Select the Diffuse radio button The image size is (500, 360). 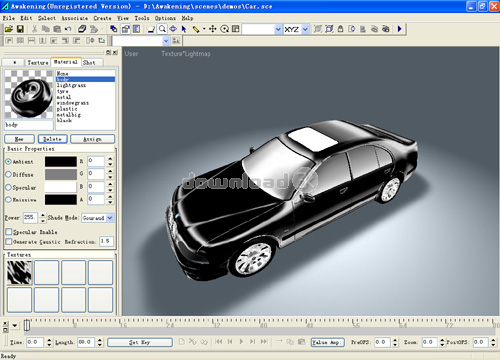tap(9, 174)
